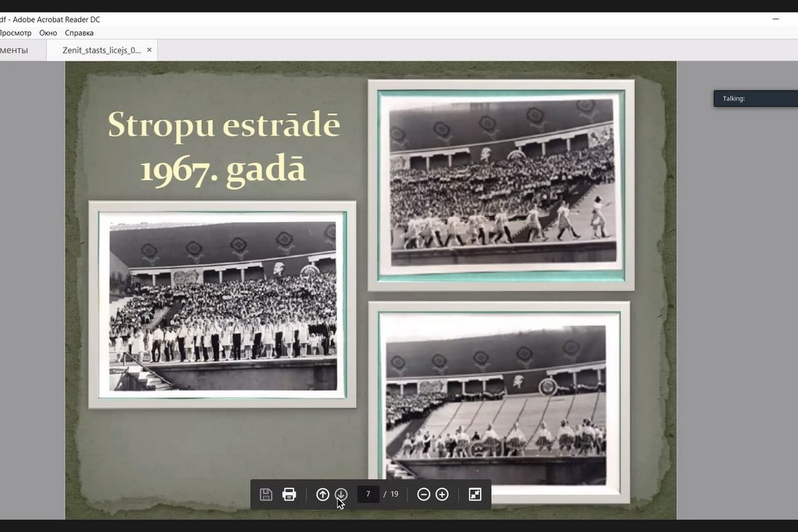This screenshot has height=532, width=798.
Task: Print the document using printer icon
Action: 289,495
